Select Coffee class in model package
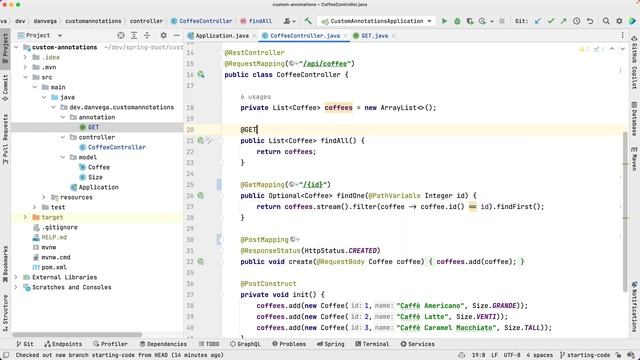The image size is (640, 360). 99,167
